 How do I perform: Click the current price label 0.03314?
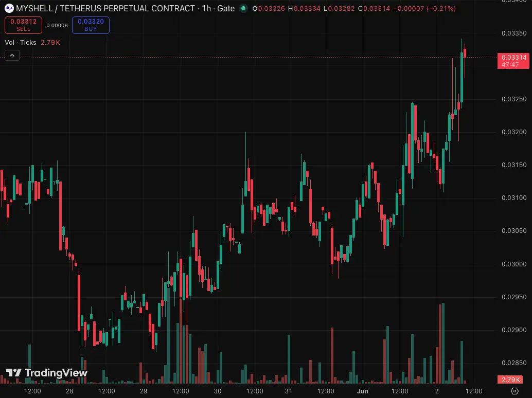point(513,61)
